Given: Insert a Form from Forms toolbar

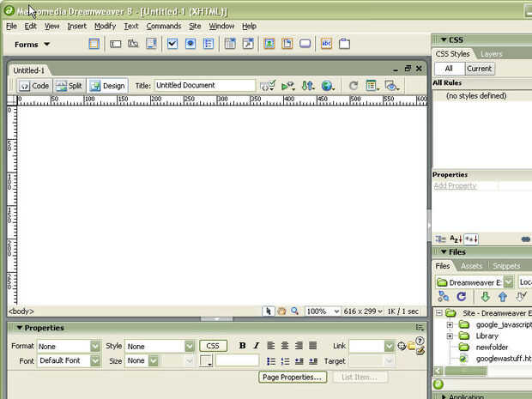Looking at the screenshot, I should tap(94, 44).
